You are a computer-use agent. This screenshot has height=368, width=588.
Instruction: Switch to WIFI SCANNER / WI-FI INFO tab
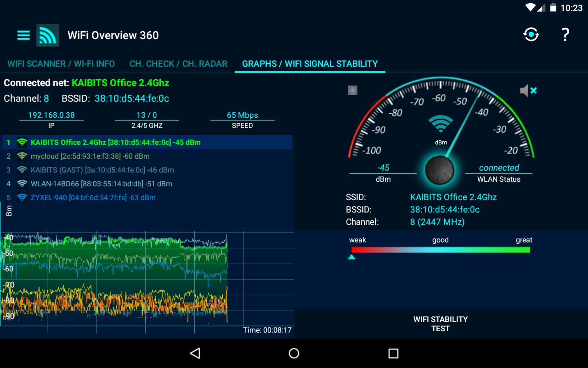click(61, 64)
